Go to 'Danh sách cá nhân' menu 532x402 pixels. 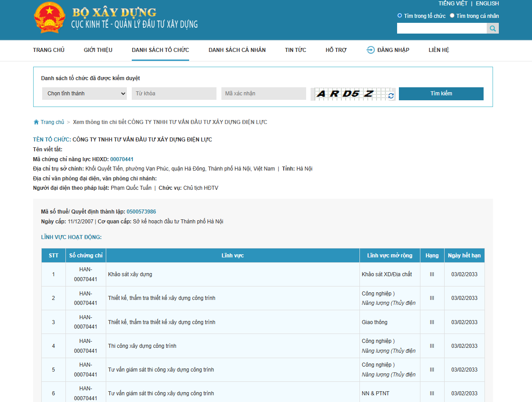coord(237,50)
